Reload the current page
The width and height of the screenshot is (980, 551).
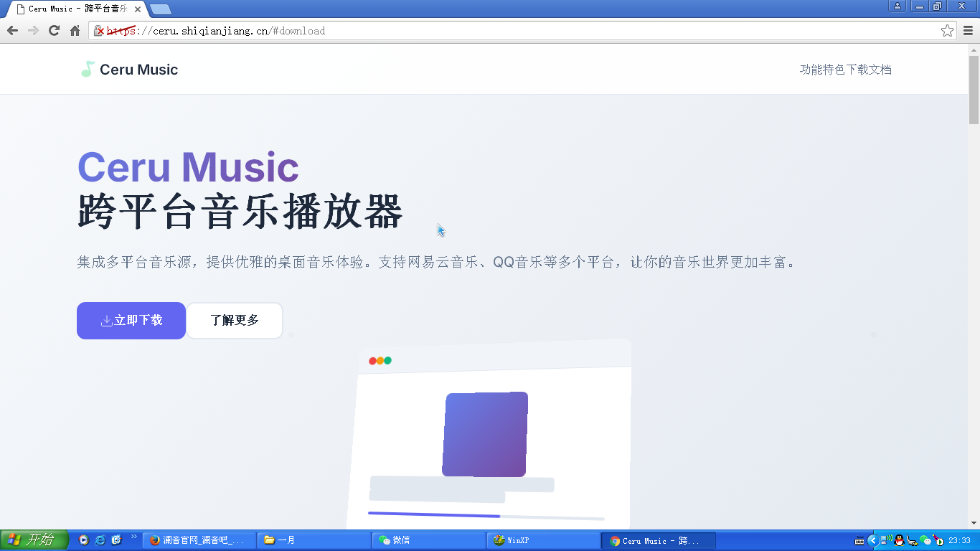(54, 31)
